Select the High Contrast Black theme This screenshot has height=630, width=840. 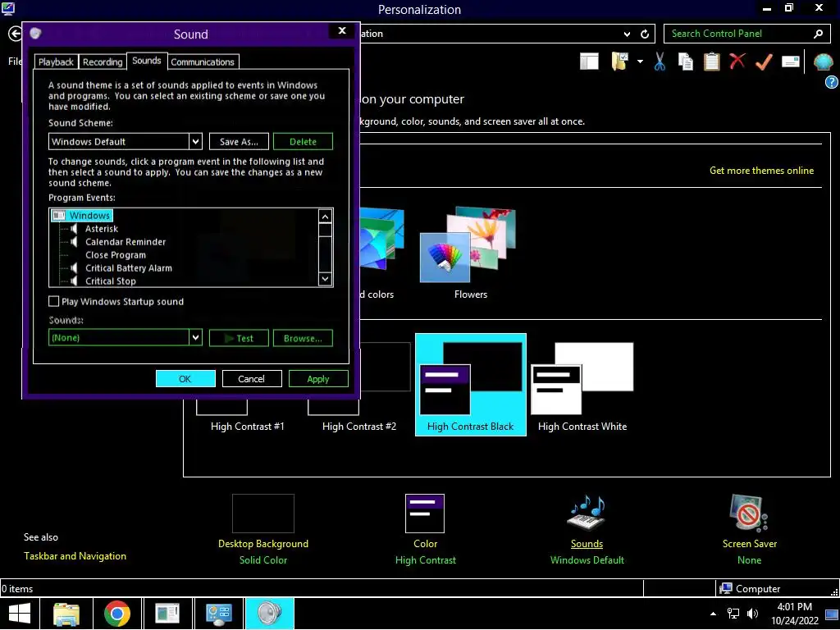pos(470,385)
